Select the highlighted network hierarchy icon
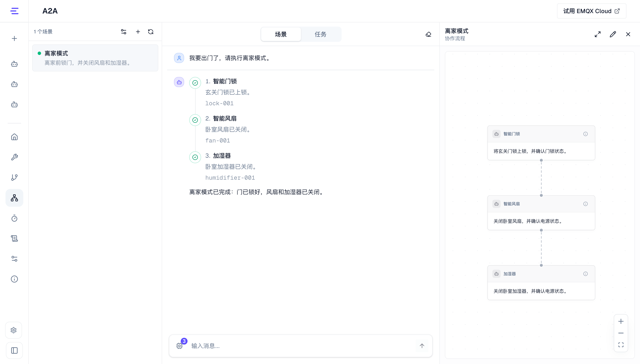Viewport: 640px width, 364px height. pyautogui.click(x=14, y=198)
